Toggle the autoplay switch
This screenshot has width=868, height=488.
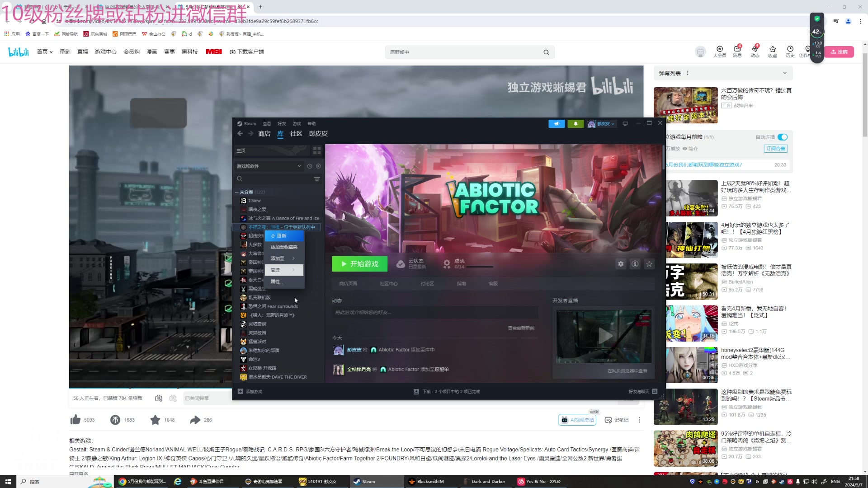(783, 137)
